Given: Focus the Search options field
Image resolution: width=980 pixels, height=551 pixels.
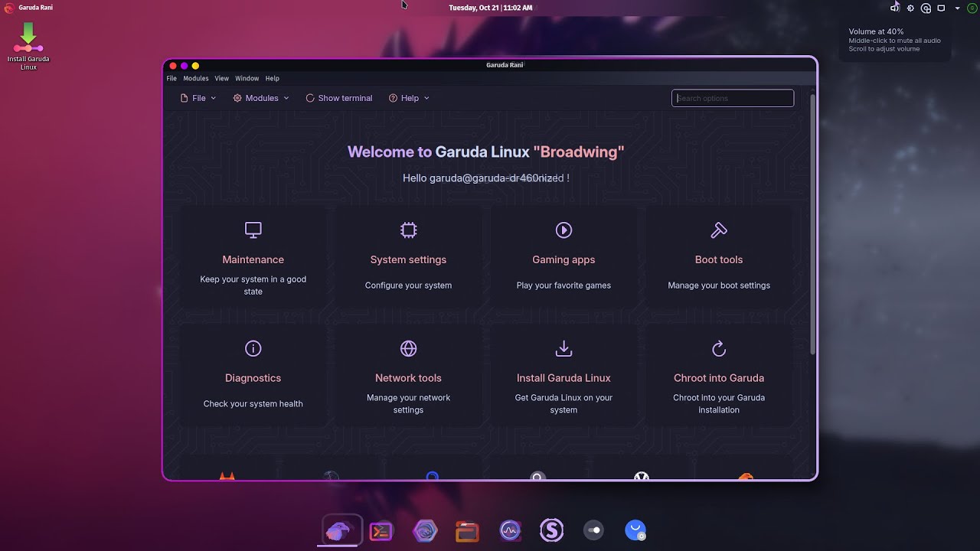Looking at the screenshot, I should [x=733, y=98].
